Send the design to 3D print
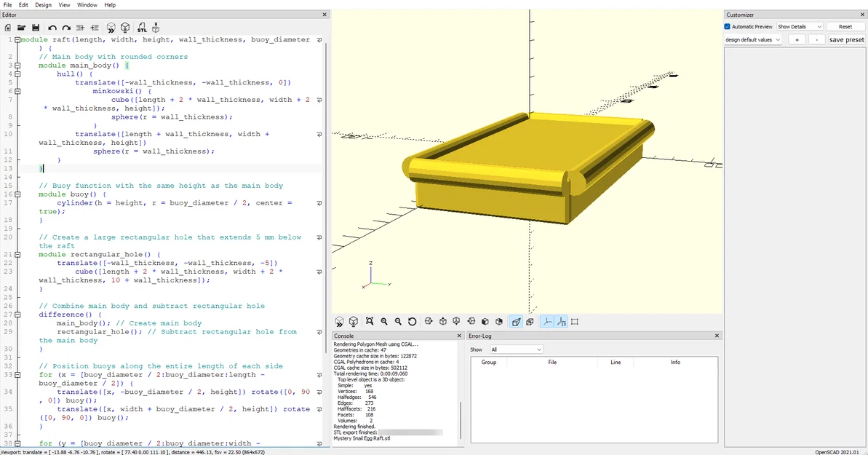This screenshot has width=868, height=455. point(156,28)
